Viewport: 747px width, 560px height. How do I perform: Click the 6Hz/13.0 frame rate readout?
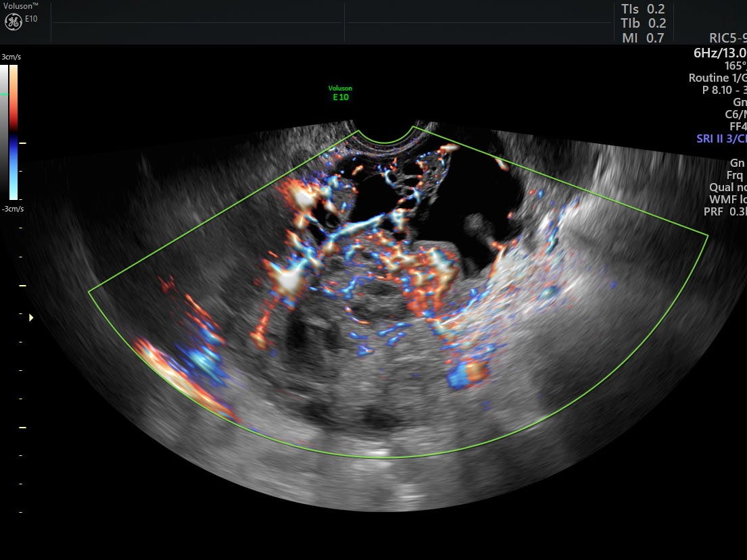[719, 53]
